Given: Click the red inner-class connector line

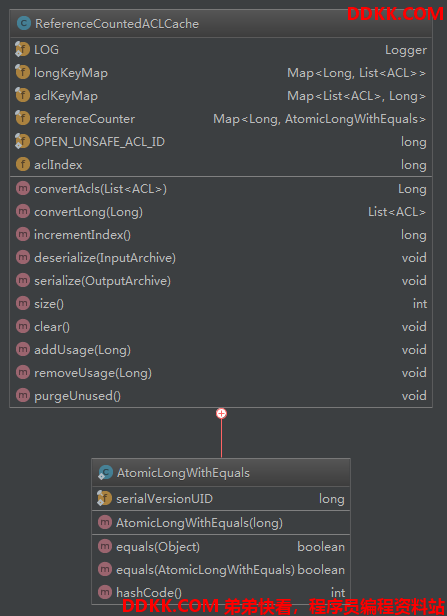Looking at the screenshot, I should point(222,438).
